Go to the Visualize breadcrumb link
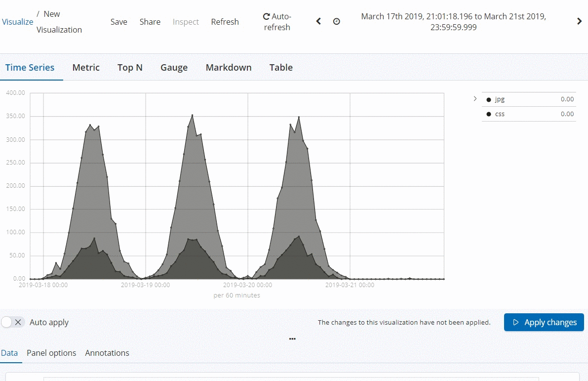Viewport: 588px width, 381px height. [18, 22]
